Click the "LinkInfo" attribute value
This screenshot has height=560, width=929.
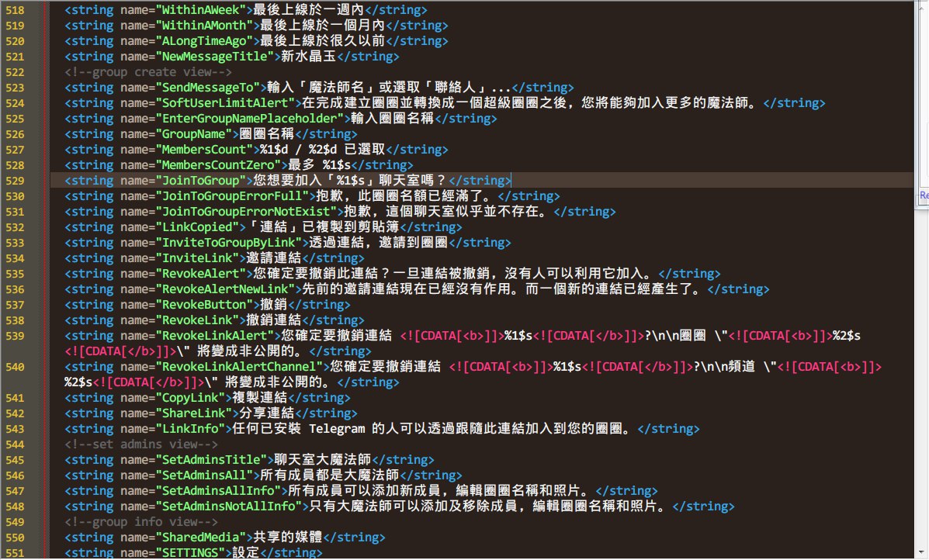point(190,429)
